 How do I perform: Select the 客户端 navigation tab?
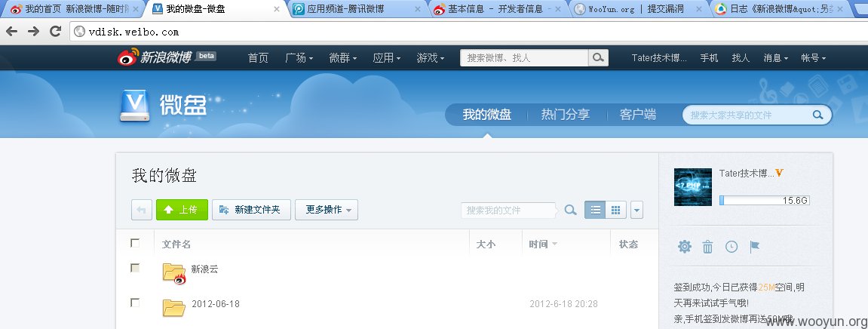pos(638,115)
